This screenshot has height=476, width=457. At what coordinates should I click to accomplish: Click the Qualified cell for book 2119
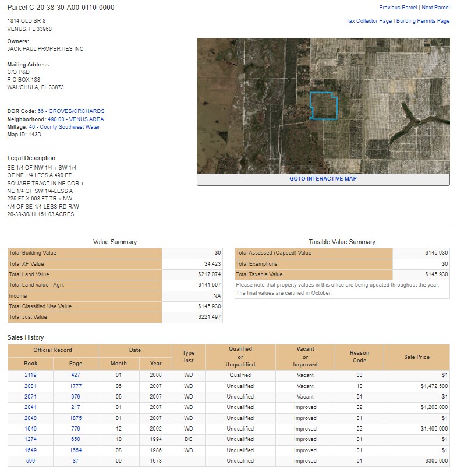240,375
